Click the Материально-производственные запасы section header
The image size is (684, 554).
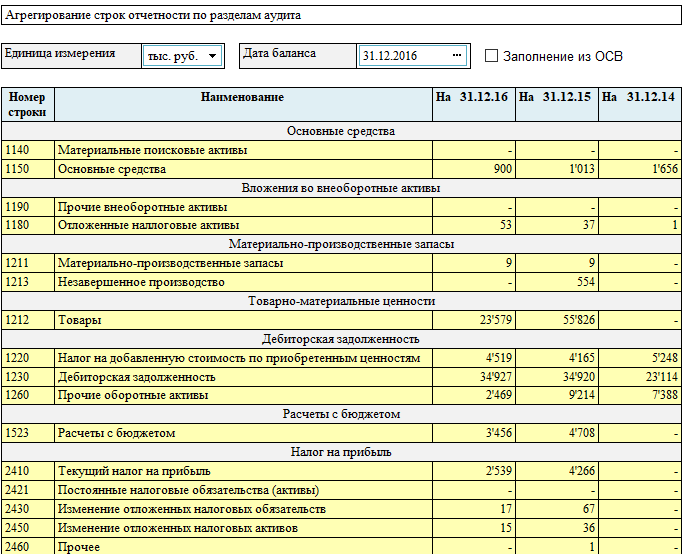tap(341, 244)
